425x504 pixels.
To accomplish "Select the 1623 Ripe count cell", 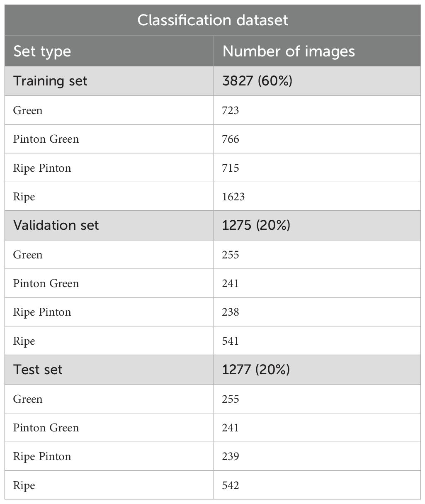I will (x=233, y=197).
